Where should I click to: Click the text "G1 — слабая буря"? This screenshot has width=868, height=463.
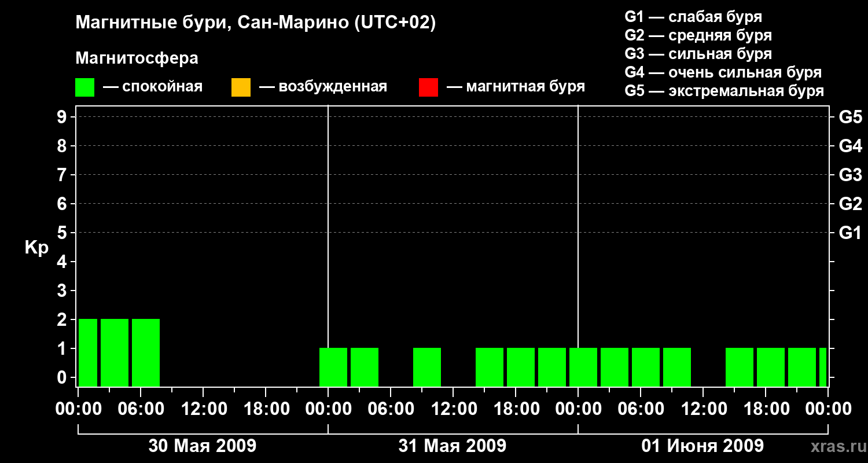[x=693, y=16]
